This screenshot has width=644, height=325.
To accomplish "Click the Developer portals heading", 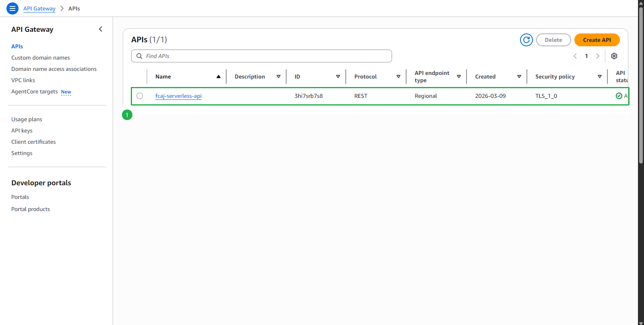I will [x=41, y=183].
